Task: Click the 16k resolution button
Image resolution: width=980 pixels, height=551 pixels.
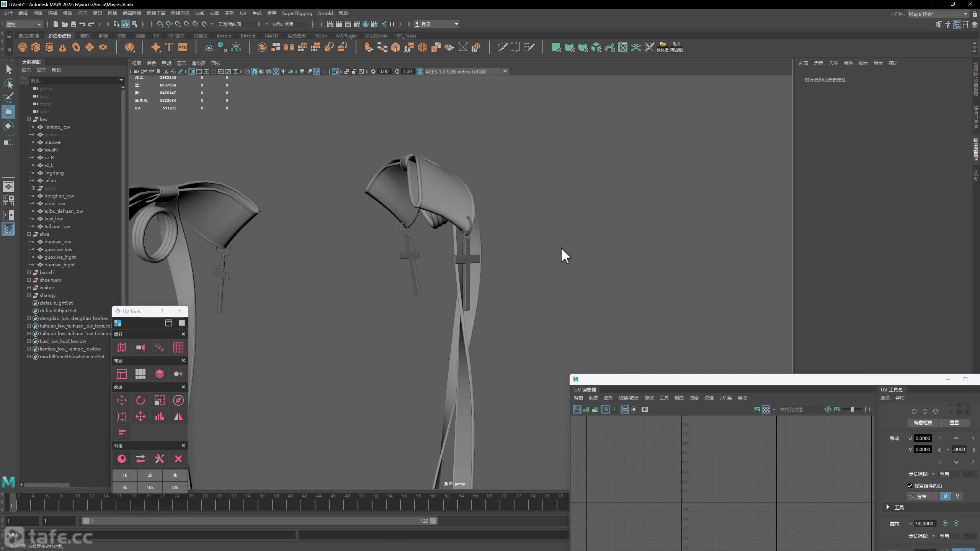Action: click(x=150, y=487)
